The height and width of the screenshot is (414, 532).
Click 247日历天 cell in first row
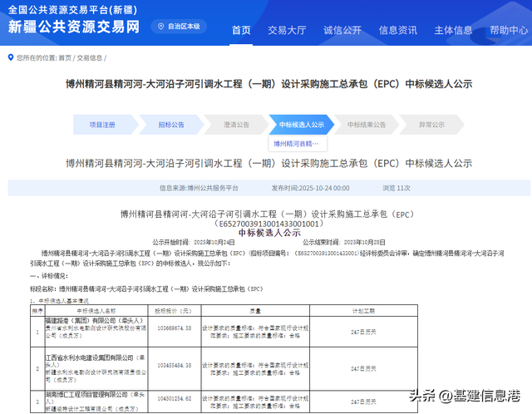[363, 332]
